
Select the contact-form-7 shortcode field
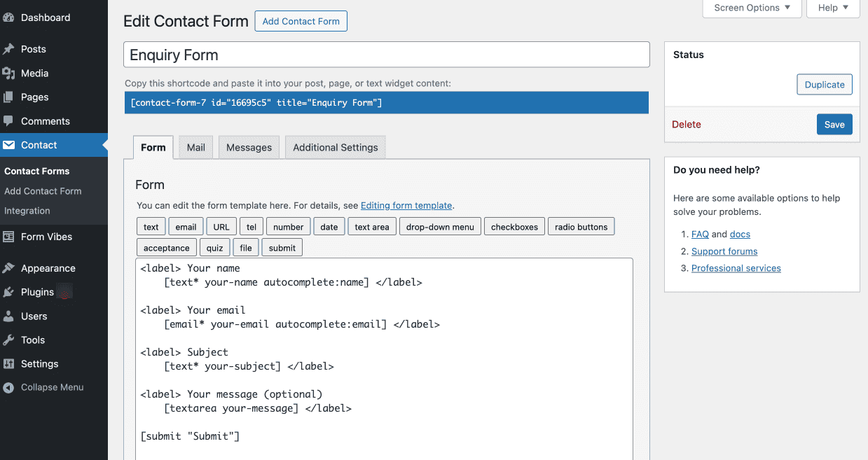click(387, 102)
